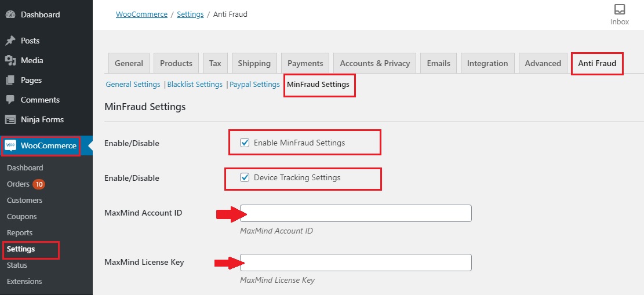Click the 'MinFraud Settings' section heading
Viewport: 644px width, 295px height.
point(145,107)
